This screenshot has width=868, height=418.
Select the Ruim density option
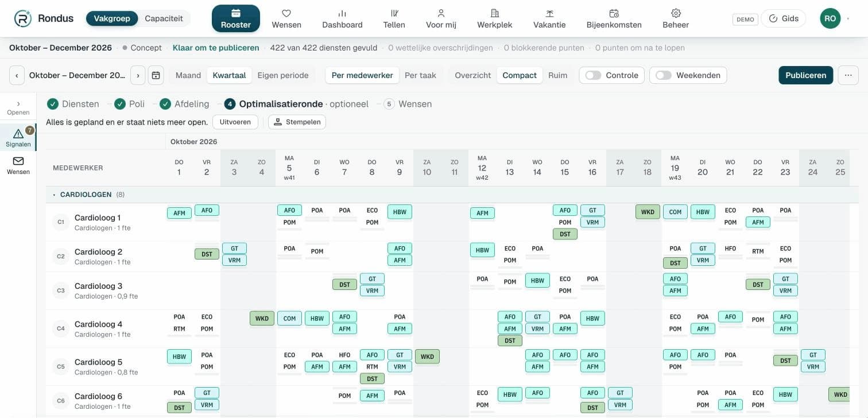(x=558, y=75)
